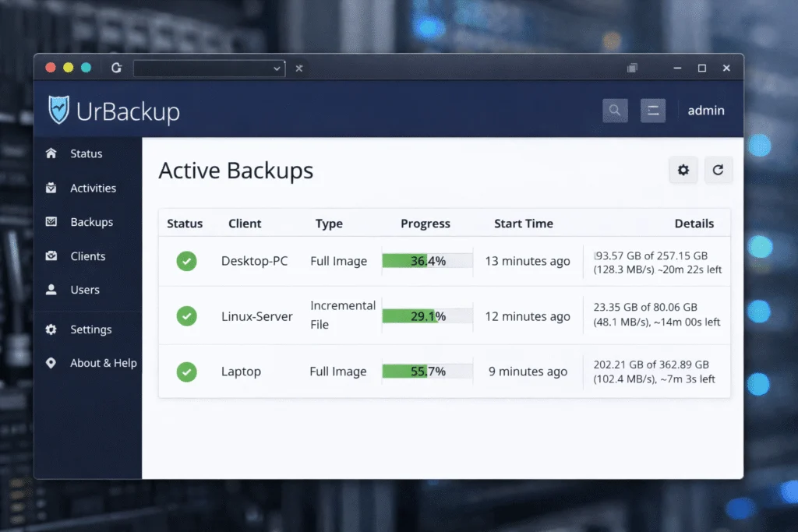Open the gear icon above the backups table
798x532 pixels.
(683, 170)
